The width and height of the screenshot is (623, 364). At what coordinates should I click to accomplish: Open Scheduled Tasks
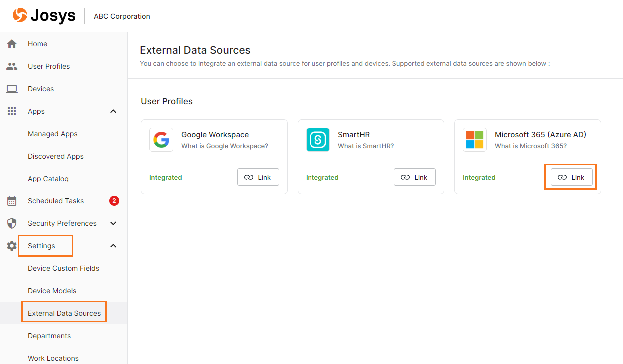click(56, 201)
